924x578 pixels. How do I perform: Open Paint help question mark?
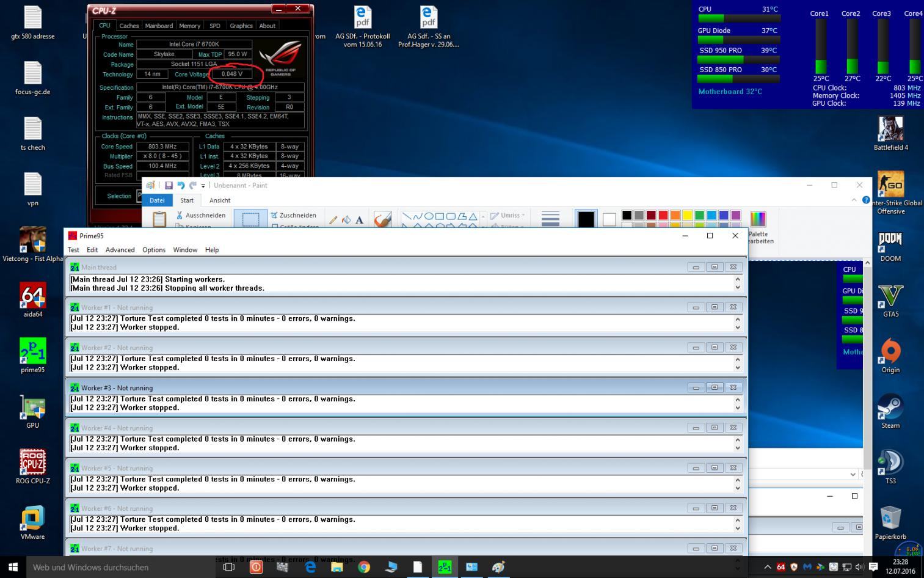[x=866, y=200]
